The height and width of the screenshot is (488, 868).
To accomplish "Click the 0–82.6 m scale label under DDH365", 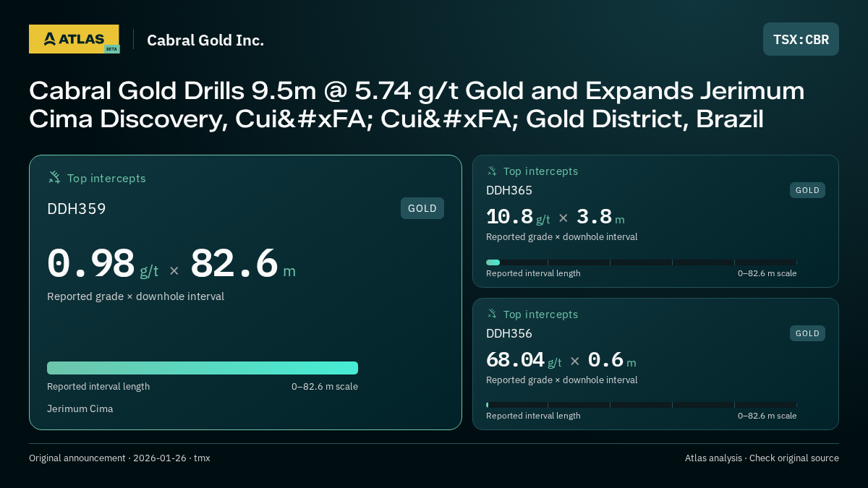I will (767, 273).
